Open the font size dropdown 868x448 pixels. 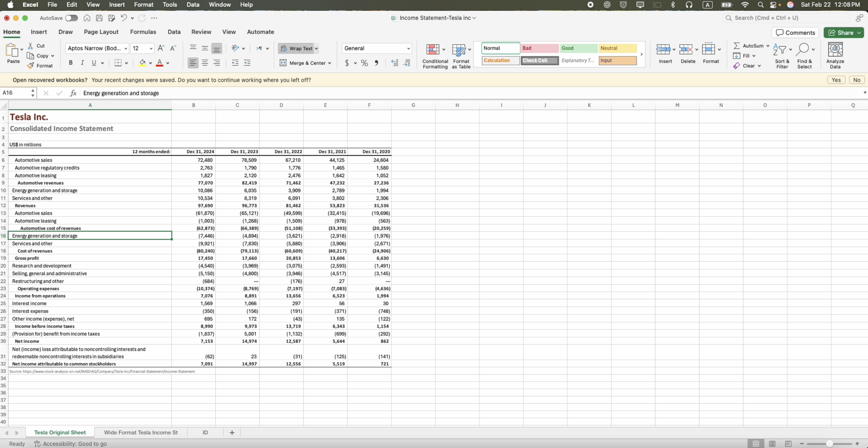pos(151,49)
